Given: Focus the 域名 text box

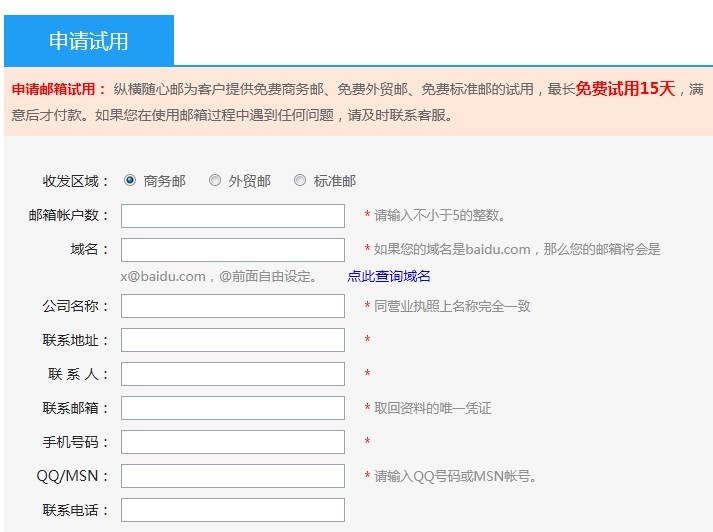Looking at the screenshot, I should (232, 250).
